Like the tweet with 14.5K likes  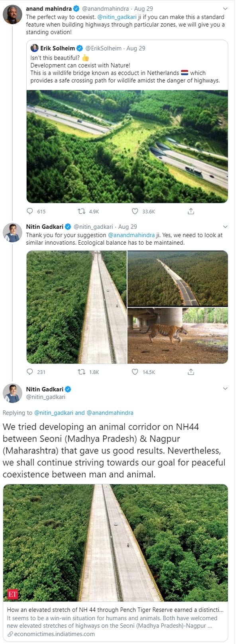point(135,372)
